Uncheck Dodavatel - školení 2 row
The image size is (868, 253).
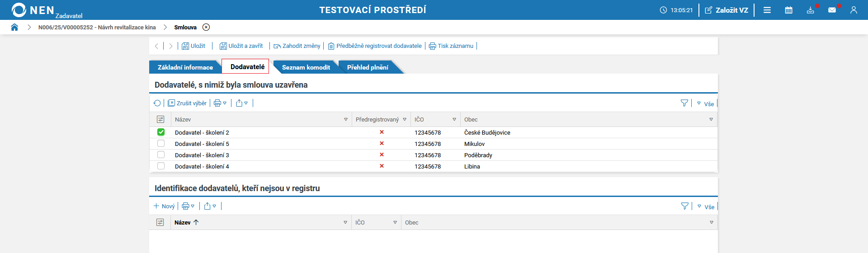click(161, 132)
